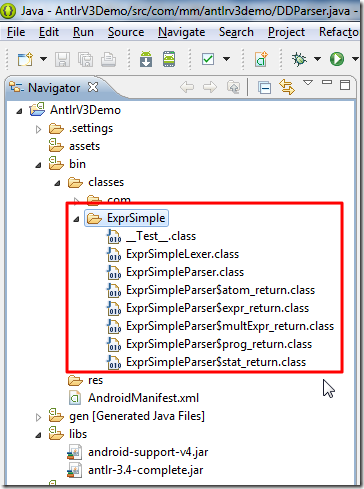
Task: Open the Navigate menu
Action: [182, 32]
